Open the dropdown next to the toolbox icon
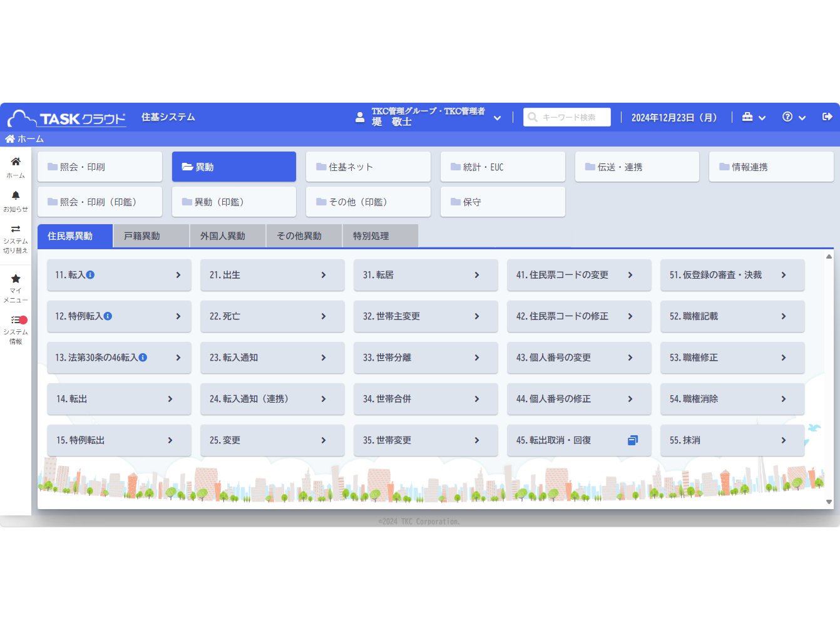This screenshot has height=630, width=840. pyautogui.click(x=762, y=118)
